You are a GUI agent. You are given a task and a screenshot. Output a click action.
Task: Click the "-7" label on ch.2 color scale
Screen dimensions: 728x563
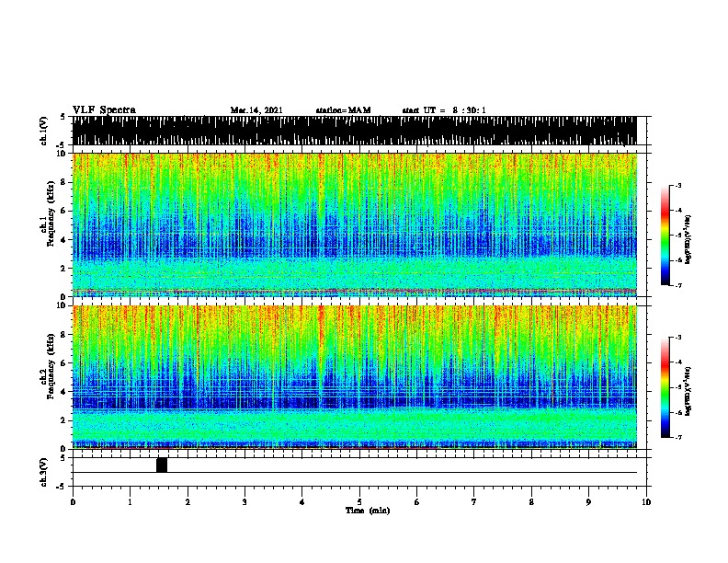tap(677, 437)
